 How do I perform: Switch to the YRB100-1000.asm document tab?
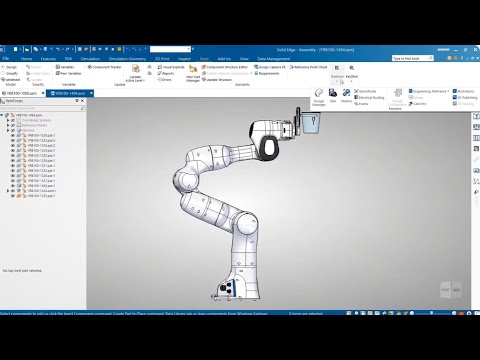click(x=22, y=93)
